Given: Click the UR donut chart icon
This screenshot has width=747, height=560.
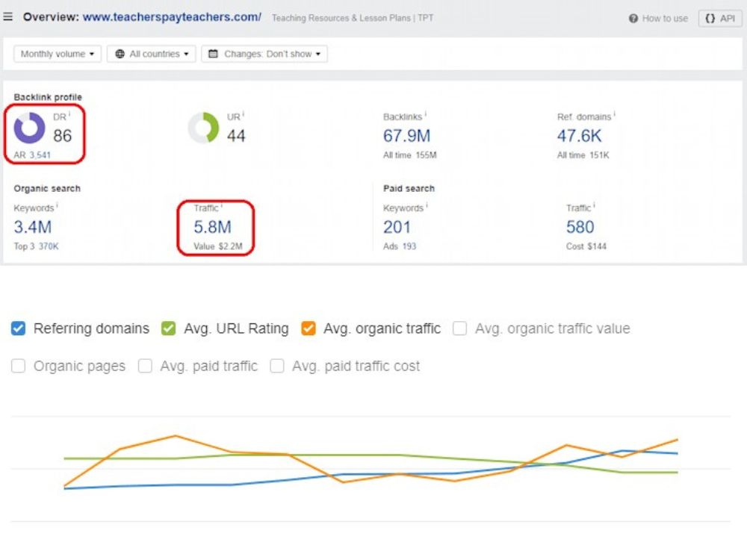Looking at the screenshot, I should [203, 128].
